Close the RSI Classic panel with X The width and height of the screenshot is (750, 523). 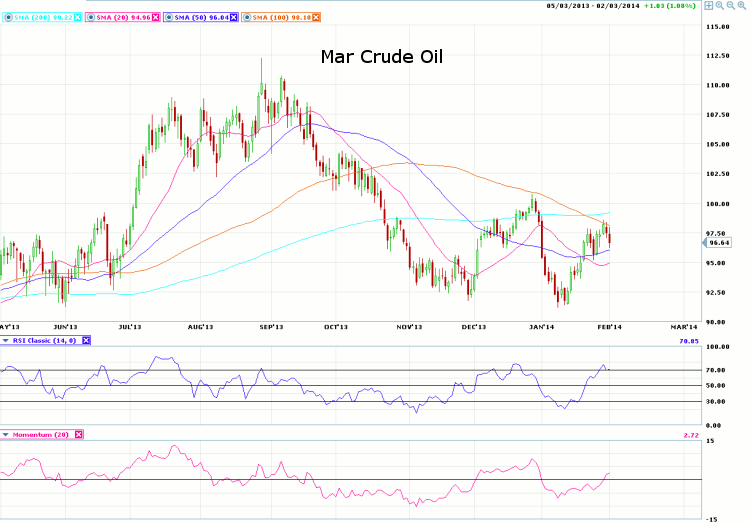(86, 341)
